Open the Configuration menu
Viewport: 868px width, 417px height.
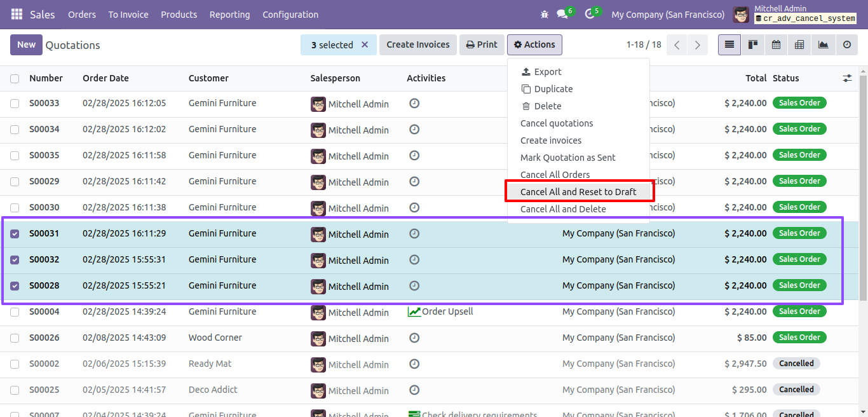point(290,14)
